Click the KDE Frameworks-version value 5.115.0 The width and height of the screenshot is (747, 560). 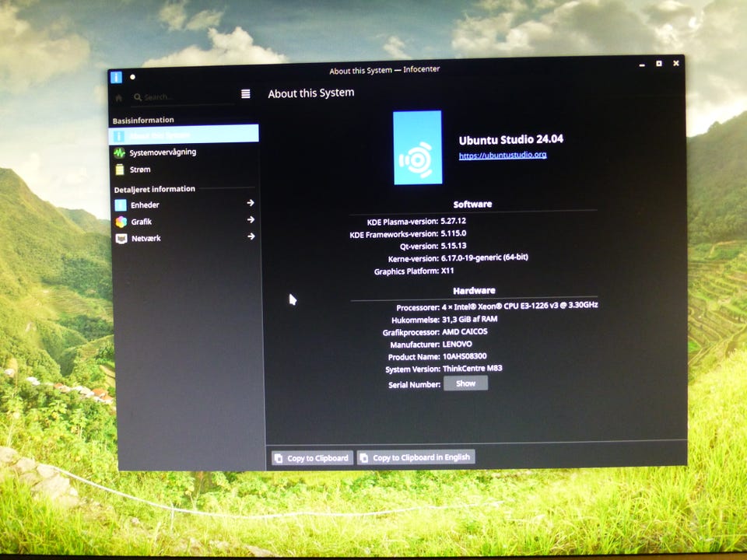point(454,233)
